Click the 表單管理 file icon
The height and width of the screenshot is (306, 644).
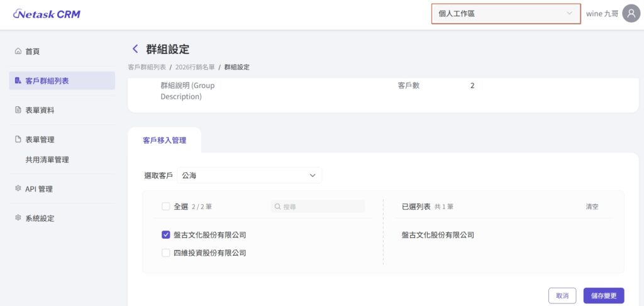(18, 139)
